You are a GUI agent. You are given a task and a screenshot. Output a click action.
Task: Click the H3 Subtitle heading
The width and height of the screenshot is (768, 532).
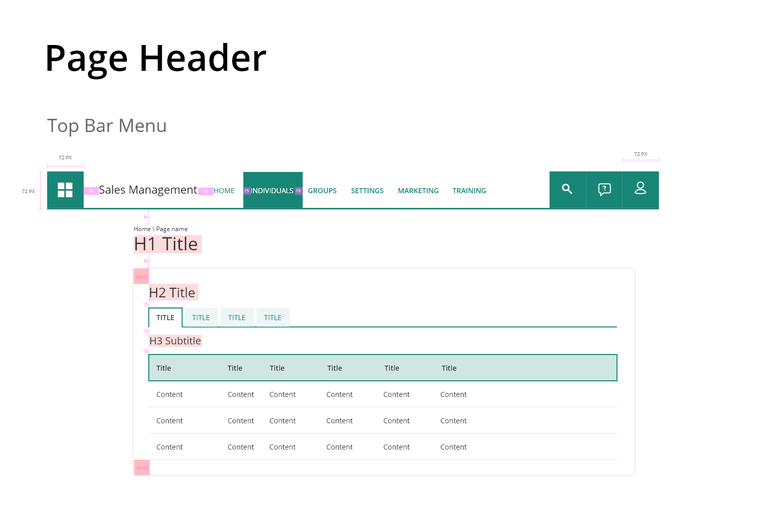tap(175, 341)
